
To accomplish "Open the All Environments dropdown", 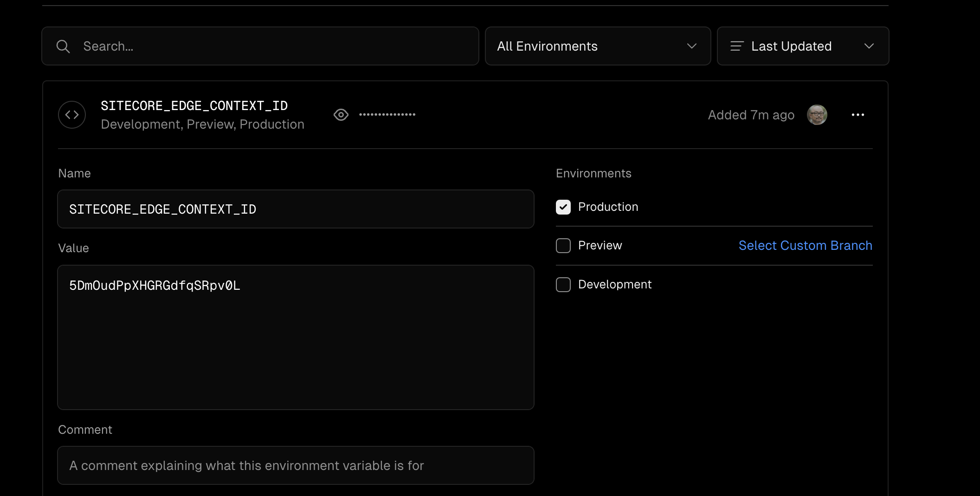I will point(598,46).
